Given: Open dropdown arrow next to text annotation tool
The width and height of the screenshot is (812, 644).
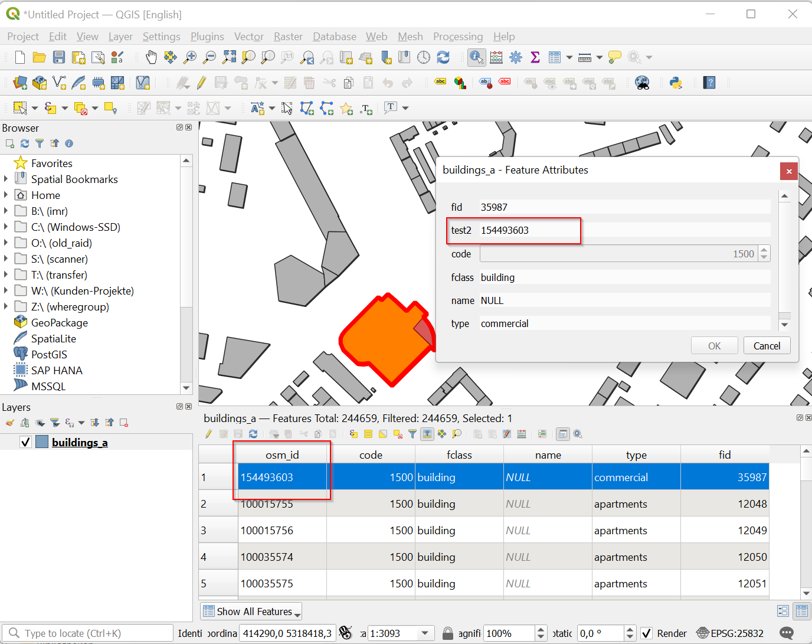Looking at the screenshot, I should point(405,108).
